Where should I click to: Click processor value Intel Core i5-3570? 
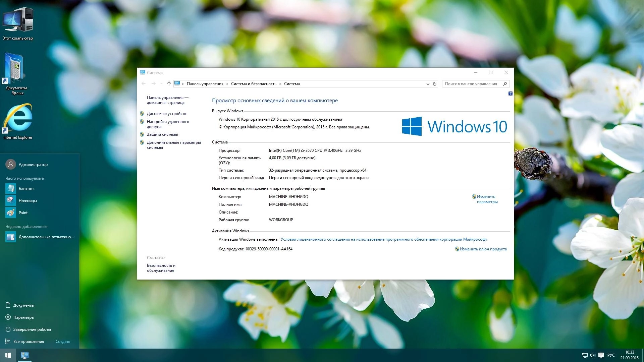(x=315, y=150)
